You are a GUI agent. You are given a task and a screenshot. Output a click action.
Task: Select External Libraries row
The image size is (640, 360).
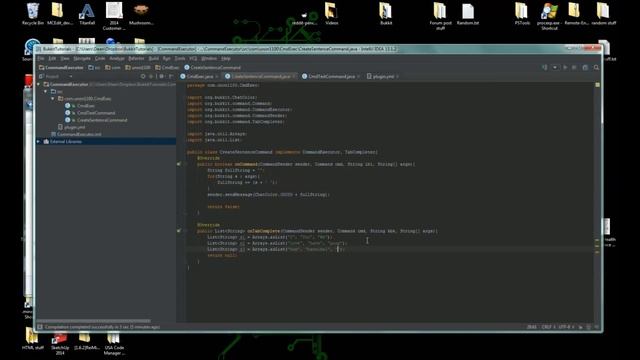(106, 142)
